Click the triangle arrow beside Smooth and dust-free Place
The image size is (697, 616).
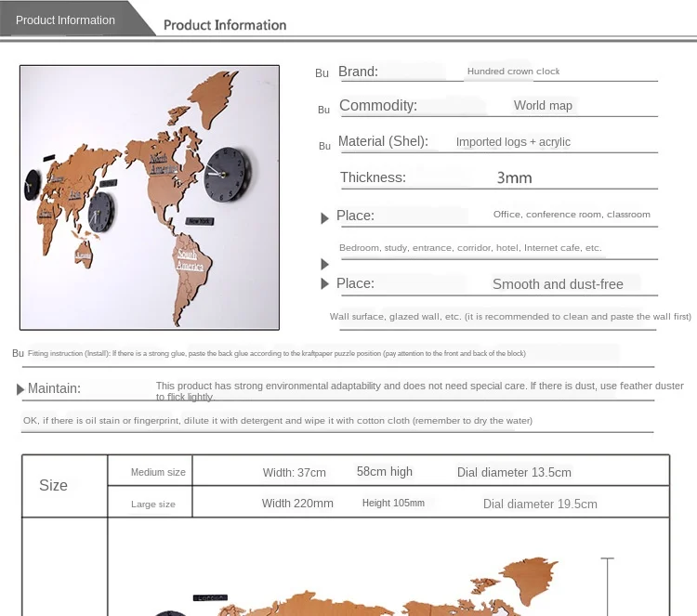(x=325, y=283)
